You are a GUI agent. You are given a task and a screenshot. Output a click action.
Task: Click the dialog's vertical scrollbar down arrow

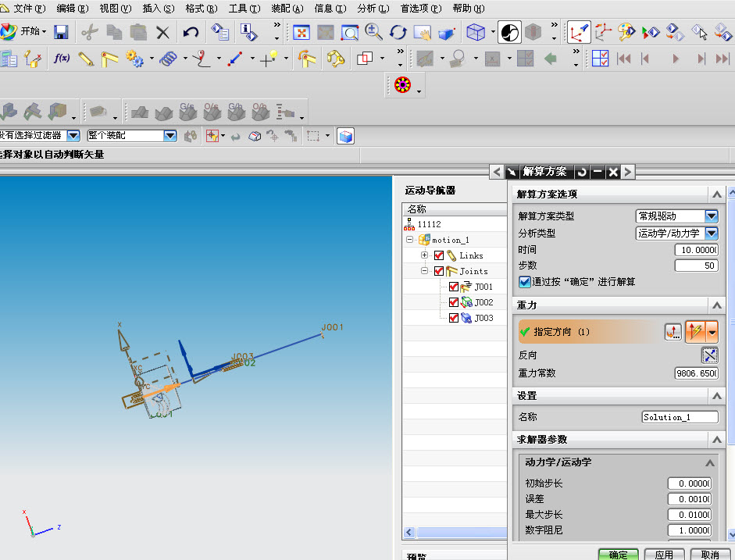(x=731, y=533)
